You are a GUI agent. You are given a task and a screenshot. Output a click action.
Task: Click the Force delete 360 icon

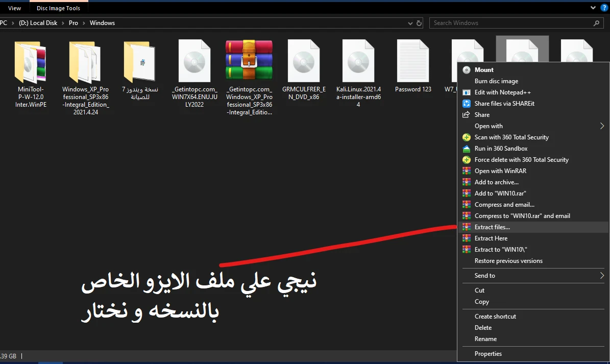pos(467,160)
